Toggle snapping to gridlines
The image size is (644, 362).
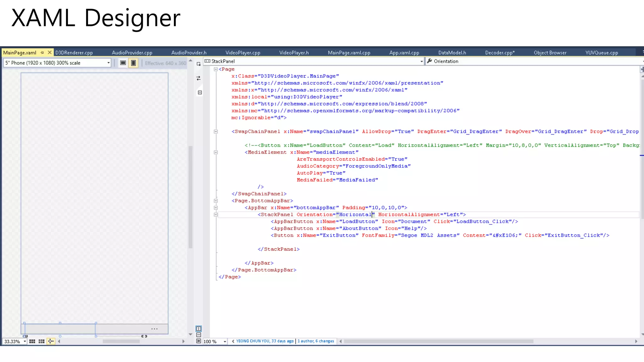click(42, 341)
